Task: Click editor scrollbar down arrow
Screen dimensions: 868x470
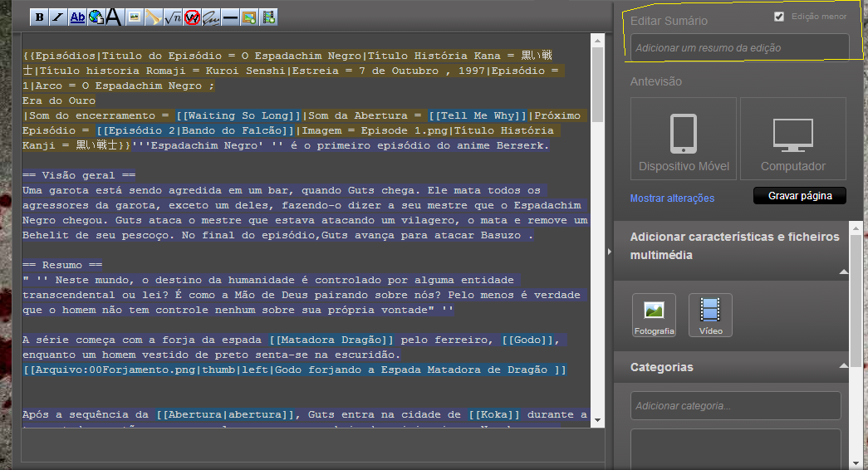Action: pos(597,420)
